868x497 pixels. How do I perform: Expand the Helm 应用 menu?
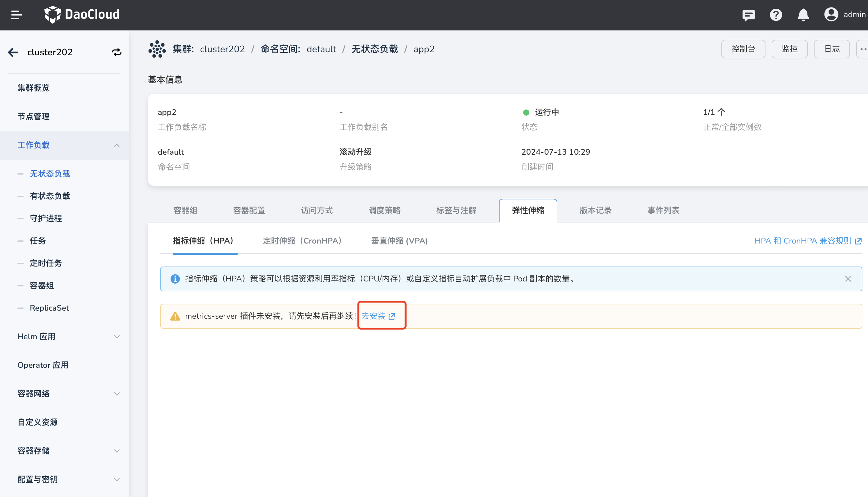(117, 337)
